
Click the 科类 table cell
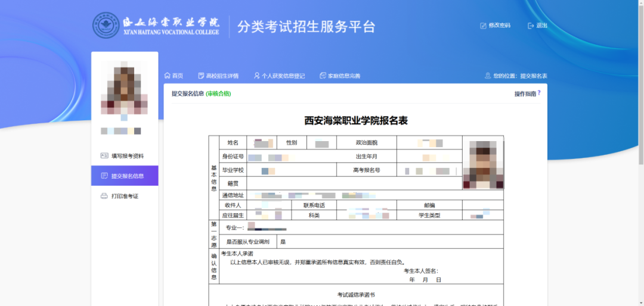[314, 215]
